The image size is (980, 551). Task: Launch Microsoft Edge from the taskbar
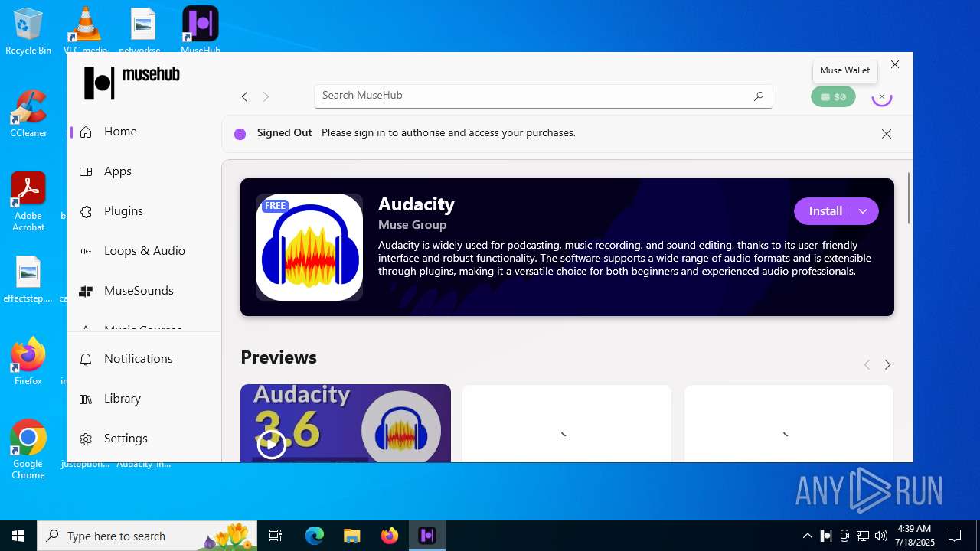pyautogui.click(x=315, y=536)
